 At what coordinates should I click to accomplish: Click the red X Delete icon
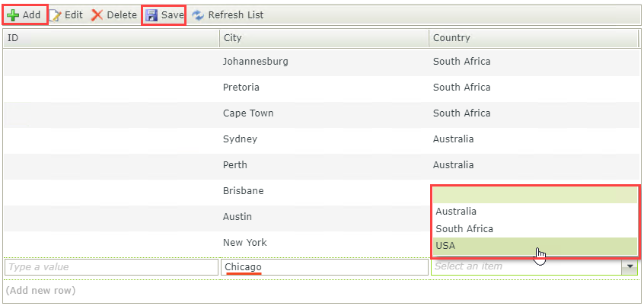click(97, 14)
